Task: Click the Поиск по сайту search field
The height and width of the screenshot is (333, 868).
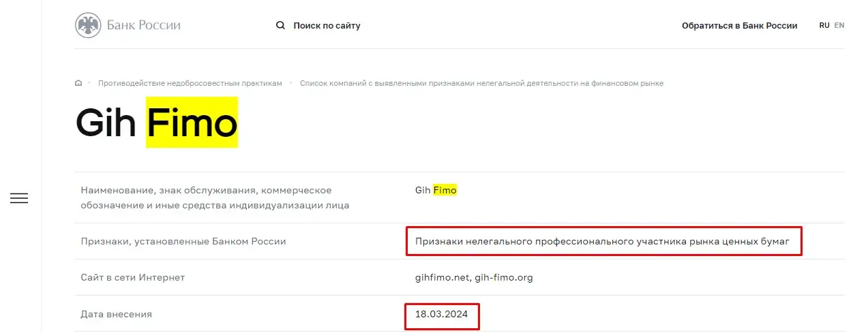Action: pos(327,26)
